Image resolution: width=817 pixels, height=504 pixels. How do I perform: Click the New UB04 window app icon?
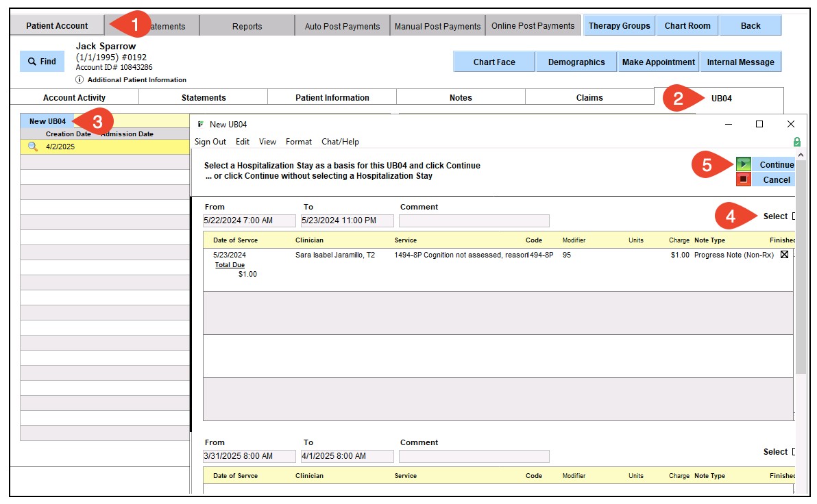pyautogui.click(x=200, y=124)
